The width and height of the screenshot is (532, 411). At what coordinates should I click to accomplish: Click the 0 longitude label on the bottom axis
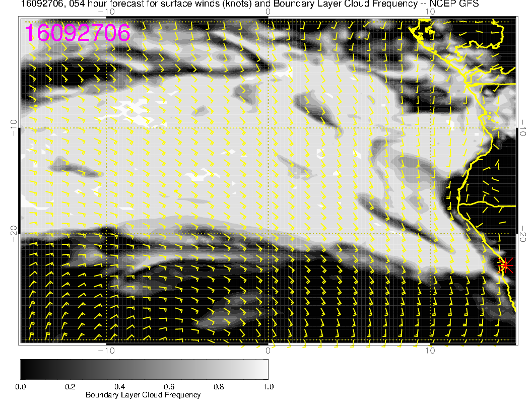[268, 350]
